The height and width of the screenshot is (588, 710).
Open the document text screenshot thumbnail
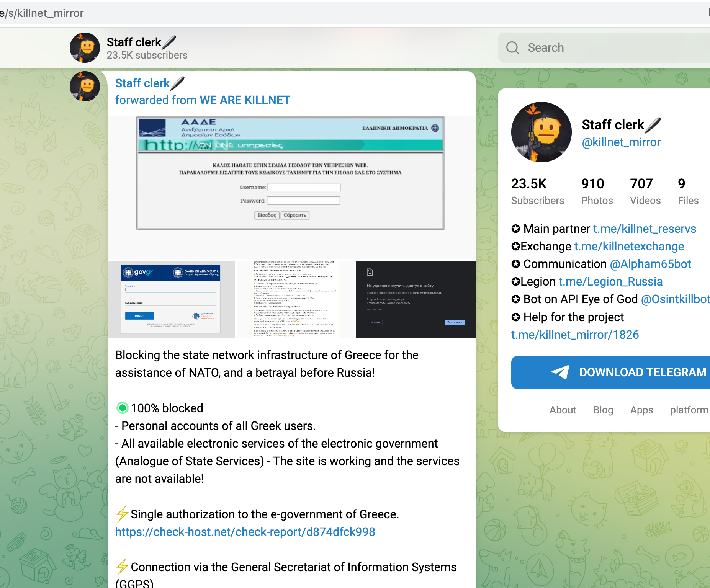[x=295, y=299]
